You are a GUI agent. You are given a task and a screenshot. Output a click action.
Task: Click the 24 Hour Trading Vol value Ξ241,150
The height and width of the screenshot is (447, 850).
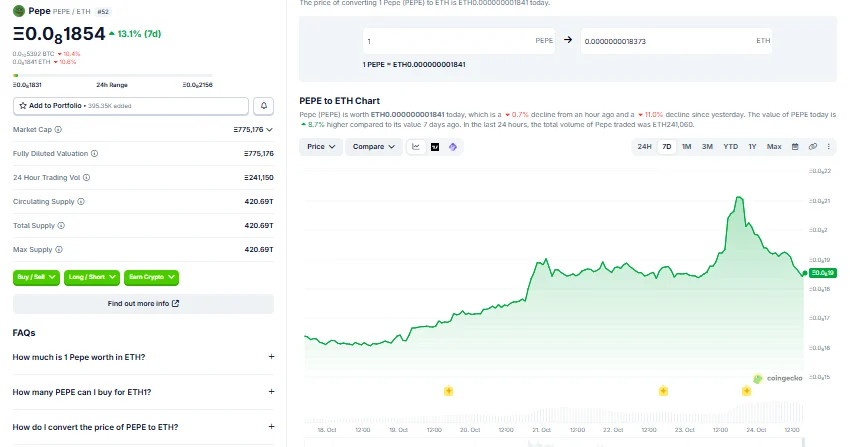[259, 178]
